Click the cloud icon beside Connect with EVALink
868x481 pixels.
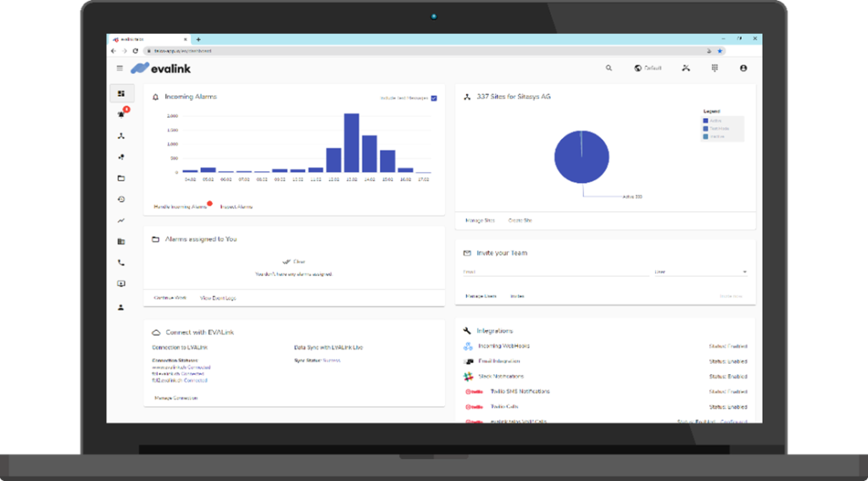[156, 333]
